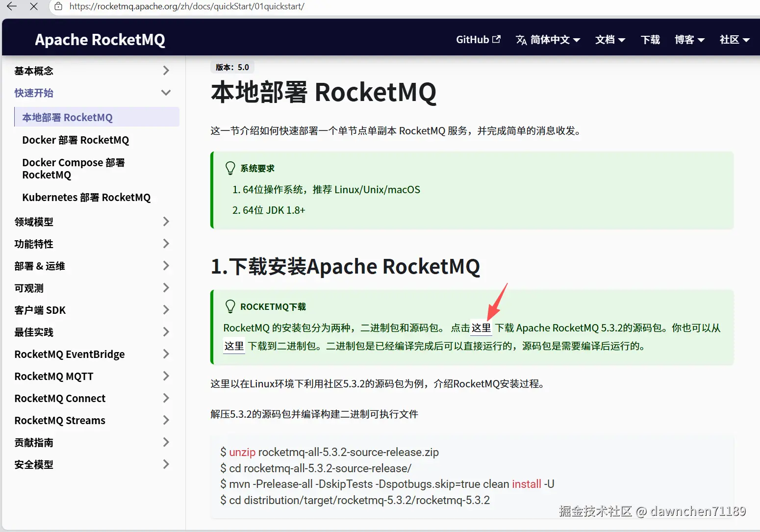Open the 文档 dropdown menu
Screen dimensions: 760x532
pos(610,40)
